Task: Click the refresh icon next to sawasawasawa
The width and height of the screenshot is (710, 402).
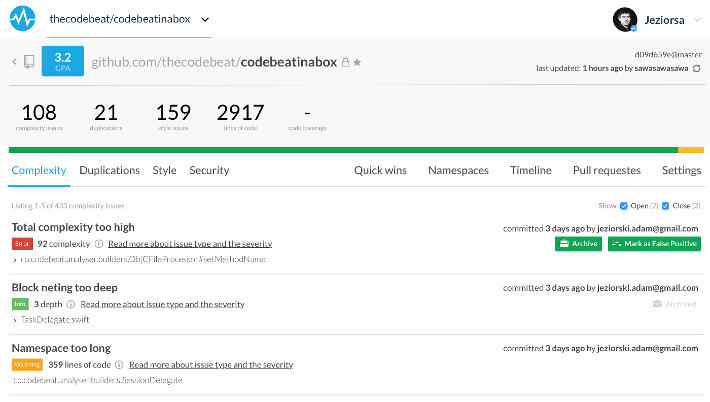Action: tap(697, 69)
